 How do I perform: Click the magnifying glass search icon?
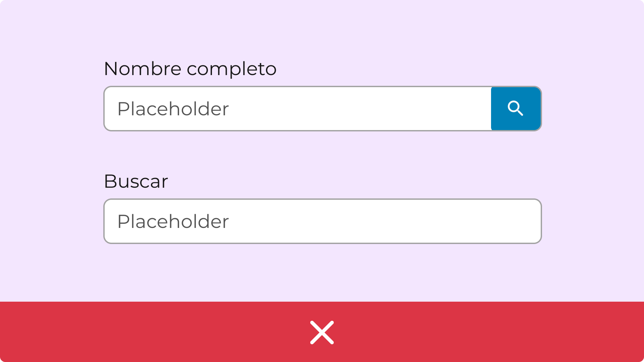(x=516, y=109)
